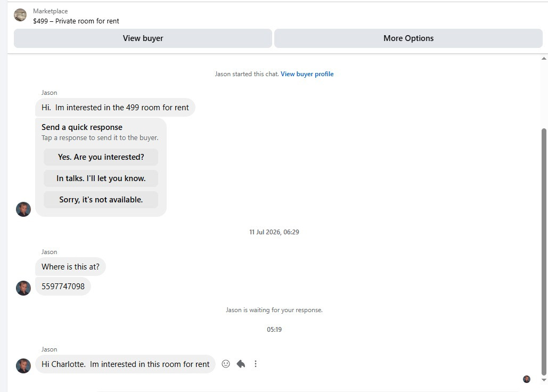Follow the View buyer profile link
Viewport: 548px width, 392px height.
(x=307, y=73)
